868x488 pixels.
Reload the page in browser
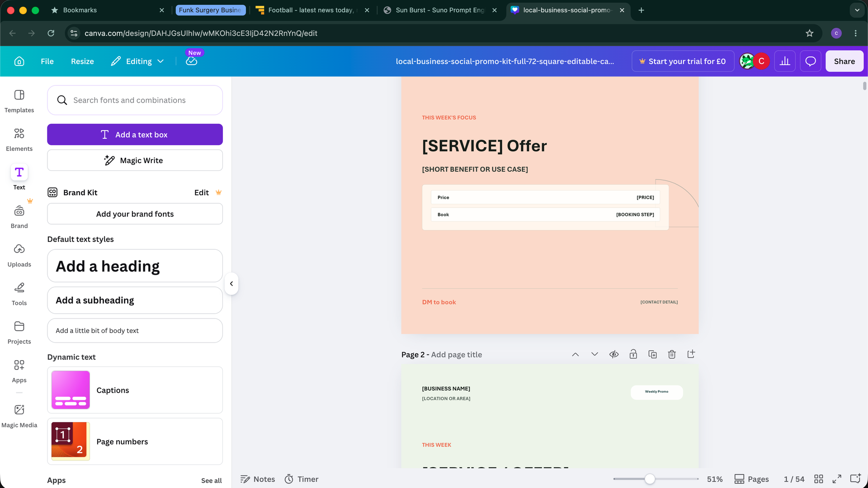[x=51, y=33]
